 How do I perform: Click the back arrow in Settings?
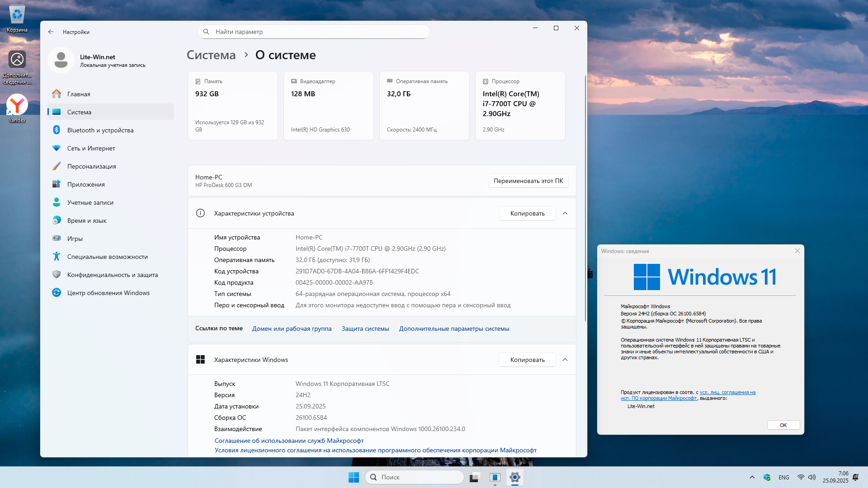(51, 32)
